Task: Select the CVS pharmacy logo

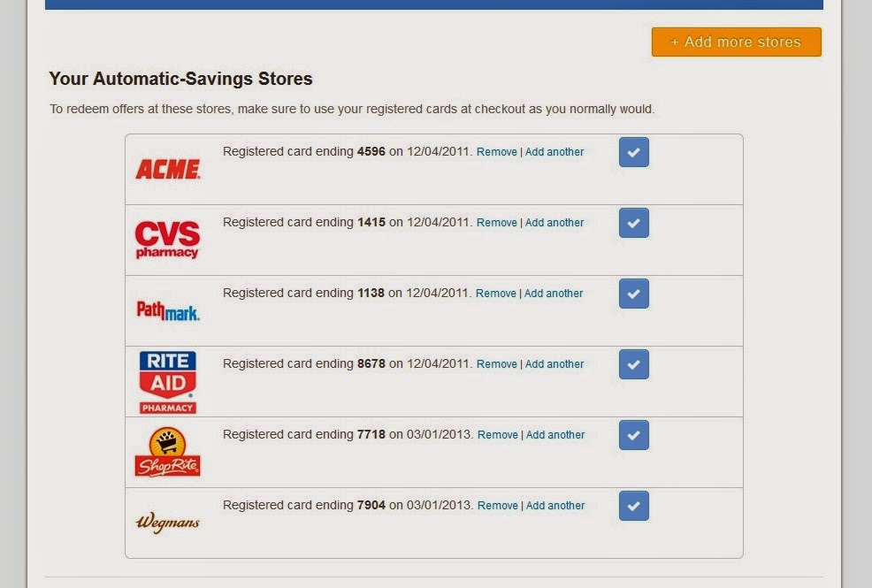Action: coord(167,240)
